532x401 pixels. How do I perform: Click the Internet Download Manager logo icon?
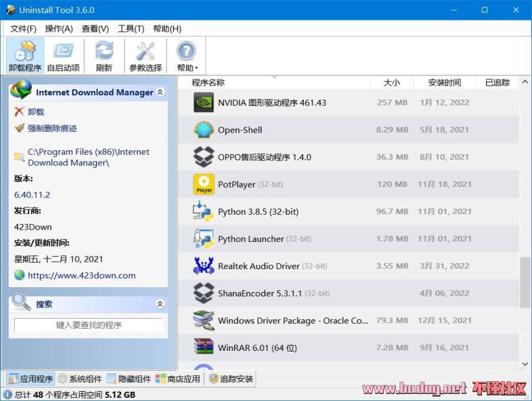[21, 90]
